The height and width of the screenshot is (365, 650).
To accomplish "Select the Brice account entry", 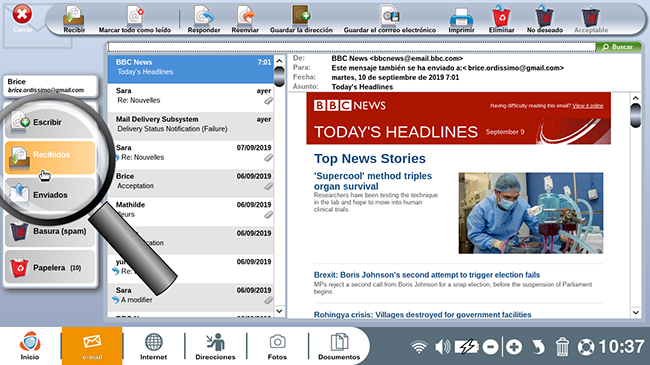I will tap(50, 85).
